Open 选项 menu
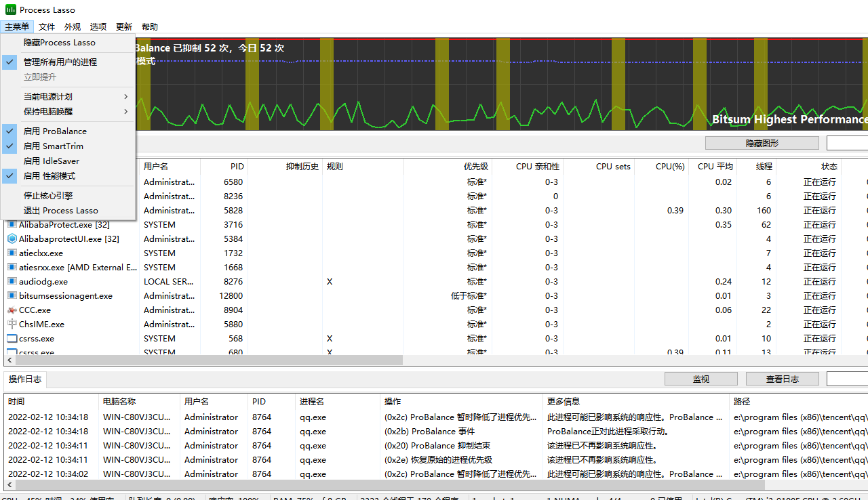This screenshot has width=868, height=500. [98, 26]
